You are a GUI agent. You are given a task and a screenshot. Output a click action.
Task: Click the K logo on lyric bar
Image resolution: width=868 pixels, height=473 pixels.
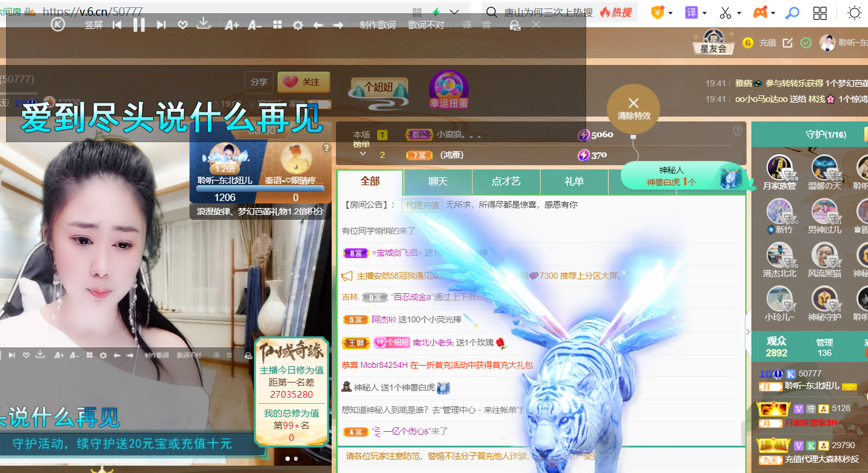tap(58, 24)
